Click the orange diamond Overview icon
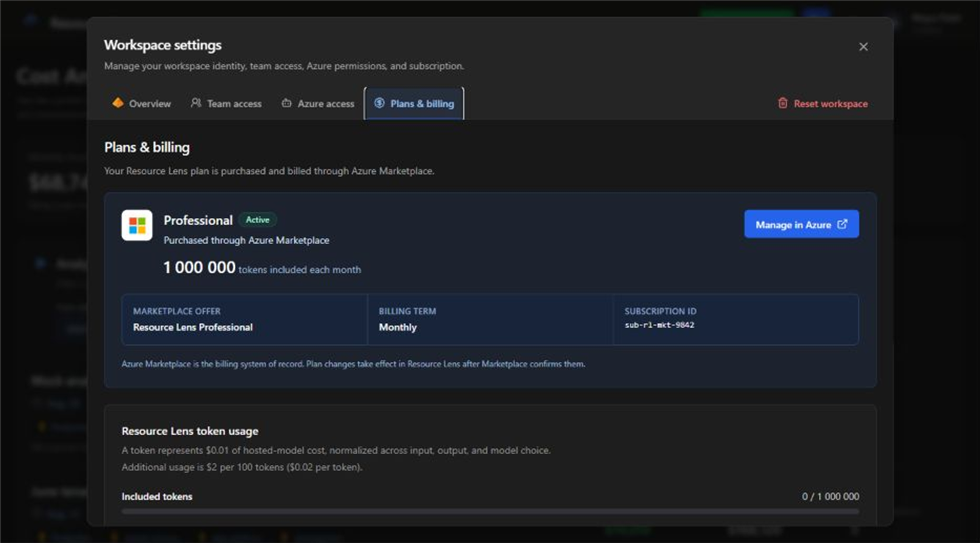This screenshot has height=543, width=980. pyautogui.click(x=118, y=103)
